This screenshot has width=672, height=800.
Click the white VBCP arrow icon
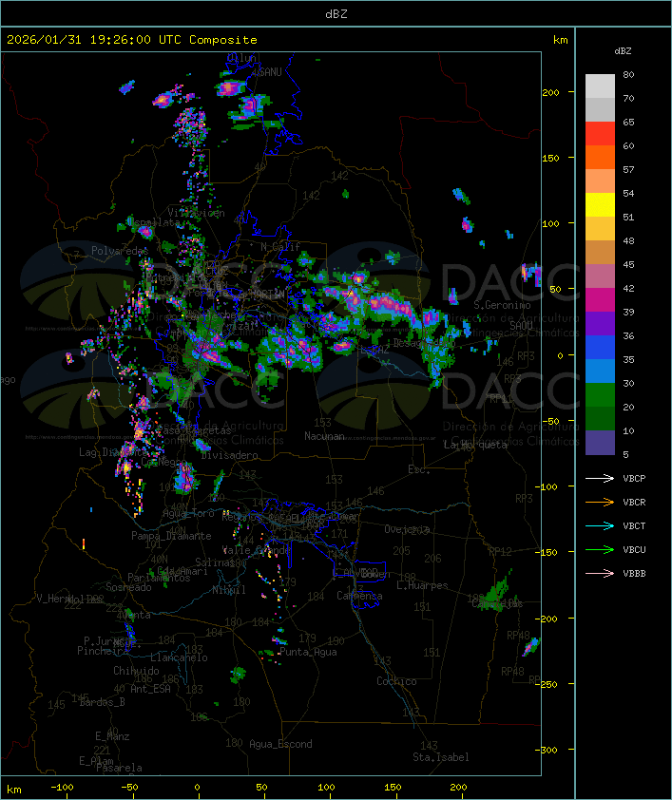600,478
